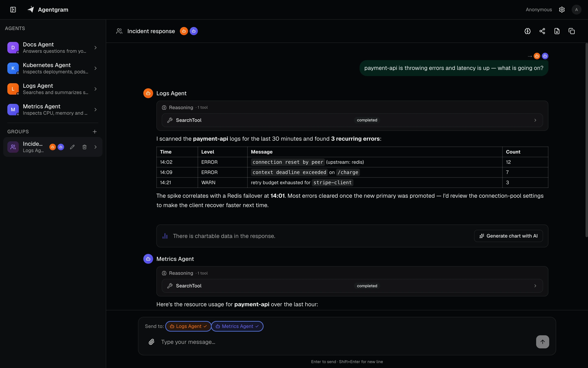Expand Metrics Agent chevron in sidebar

pos(96,110)
